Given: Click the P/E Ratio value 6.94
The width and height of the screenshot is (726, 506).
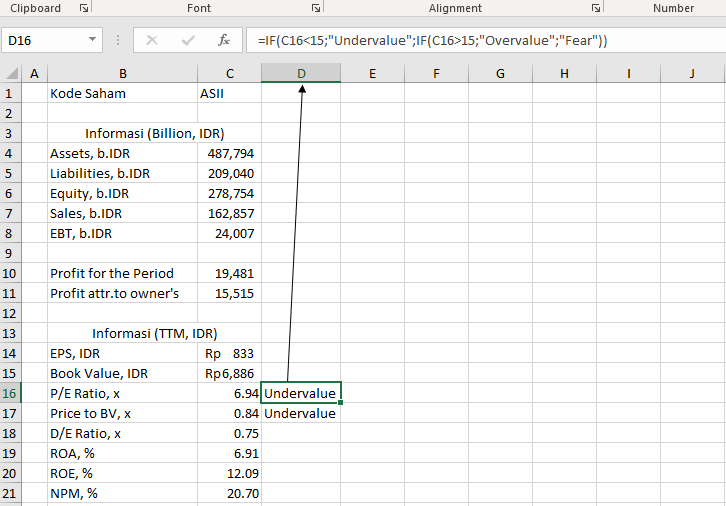Looking at the screenshot, I should (x=229, y=393).
